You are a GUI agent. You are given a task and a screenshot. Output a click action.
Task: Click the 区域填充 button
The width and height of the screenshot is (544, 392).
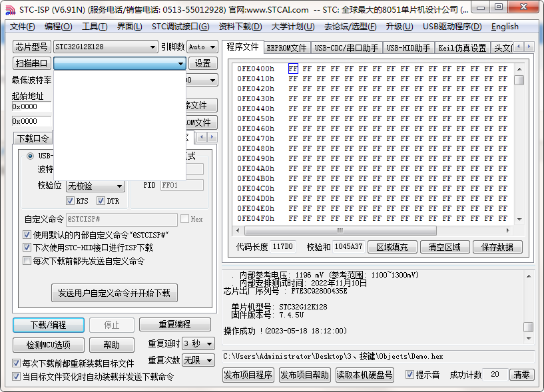click(x=392, y=247)
